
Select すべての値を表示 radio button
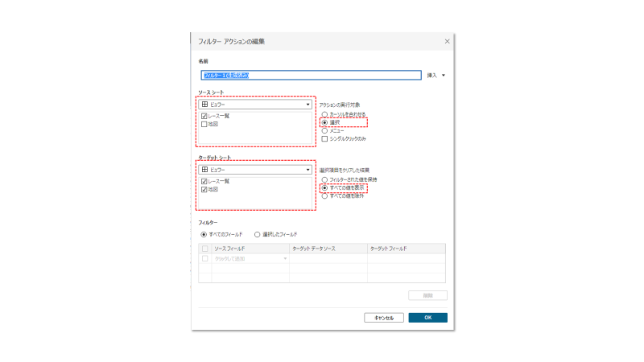coord(324,187)
